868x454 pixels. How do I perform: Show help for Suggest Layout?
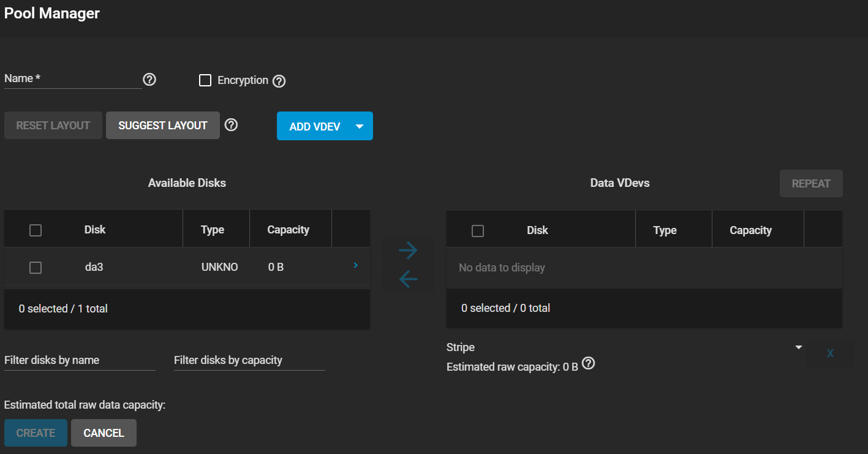point(231,125)
